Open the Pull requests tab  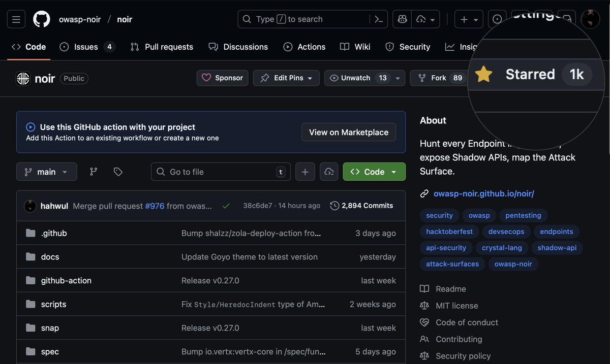coord(162,47)
